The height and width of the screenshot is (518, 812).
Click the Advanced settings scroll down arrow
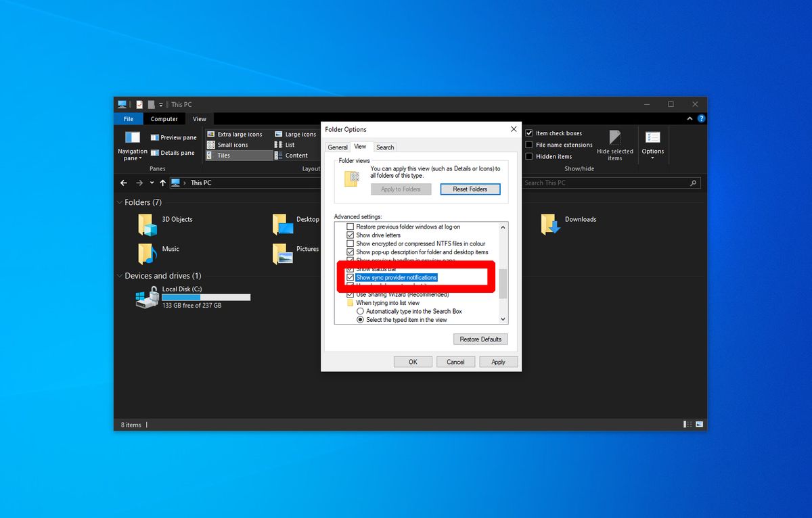pos(503,319)
